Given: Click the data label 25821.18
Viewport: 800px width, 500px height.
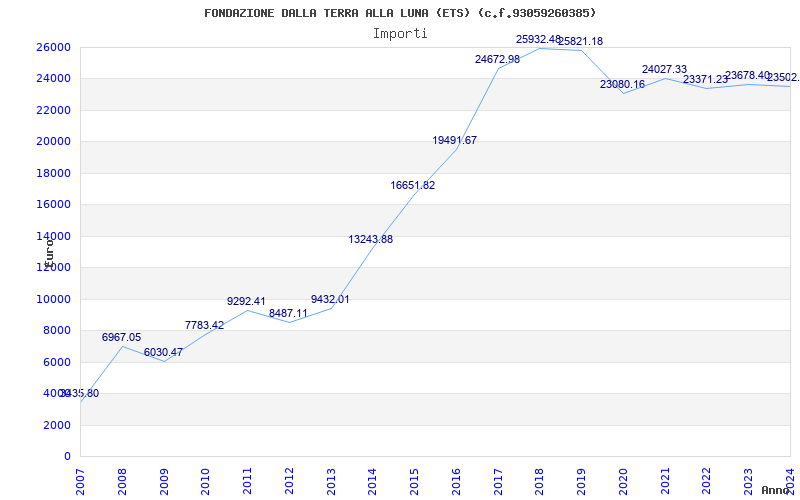Looking at the screenshot, I should pos(581,41).
